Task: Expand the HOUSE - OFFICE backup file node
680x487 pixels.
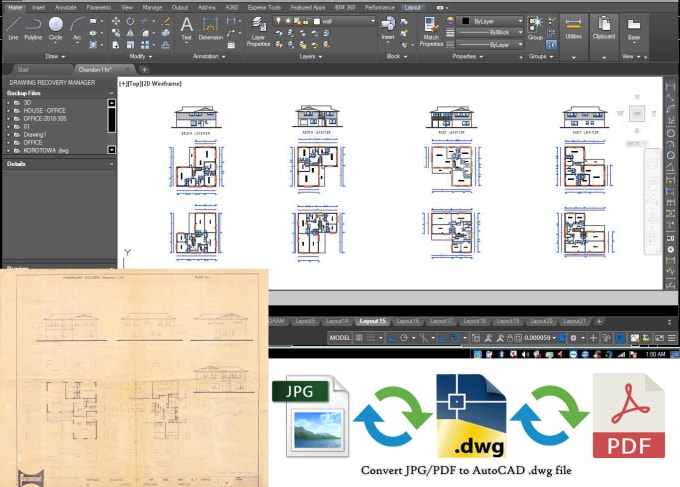Action: [8, 111]
